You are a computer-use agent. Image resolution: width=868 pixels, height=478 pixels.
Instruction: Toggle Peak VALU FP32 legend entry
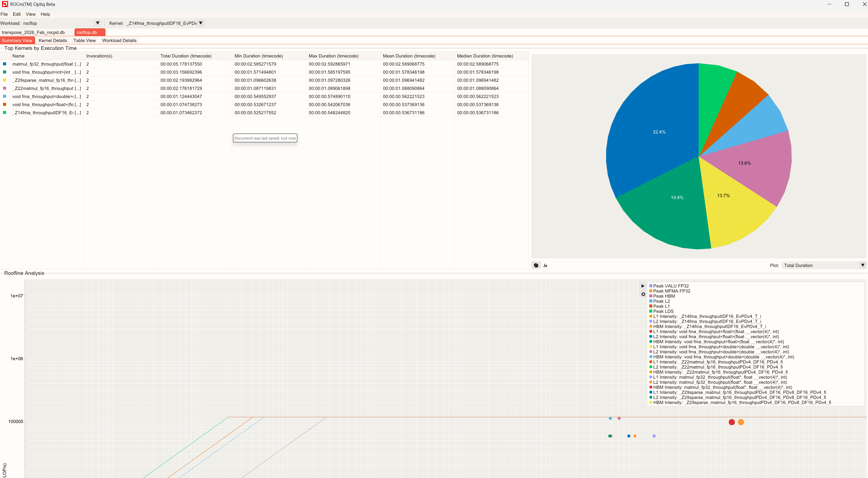click(x=671, y=286)
